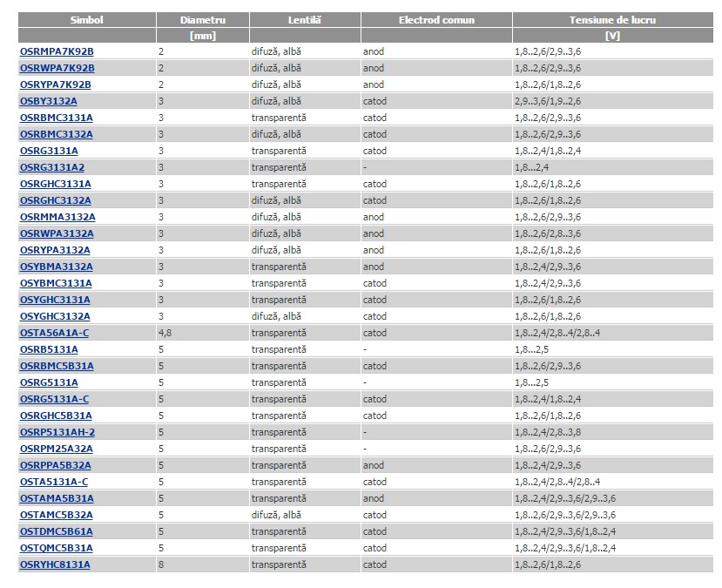
Task: Click the OSRYHC8131A link
Action: tap(55, 565)
